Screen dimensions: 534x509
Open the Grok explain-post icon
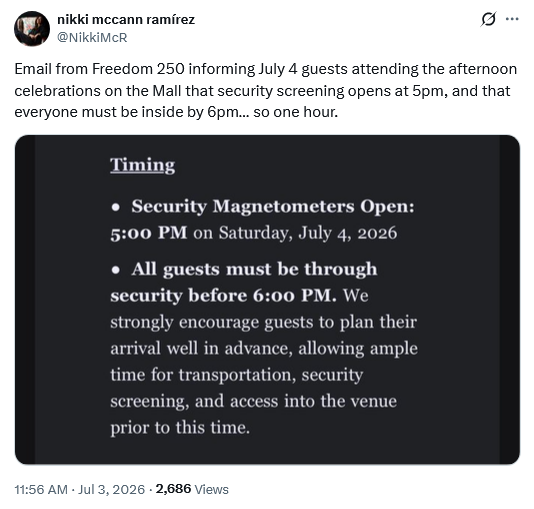[x=488, y=19]
